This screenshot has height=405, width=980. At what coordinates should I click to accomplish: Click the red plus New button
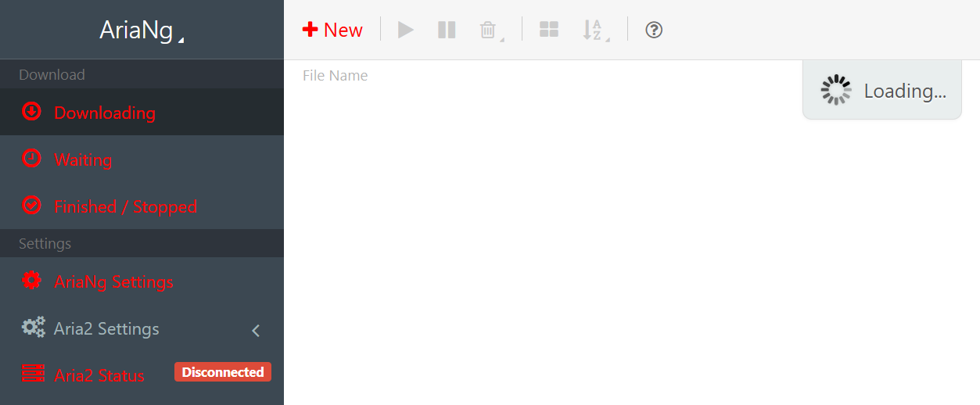332,30
